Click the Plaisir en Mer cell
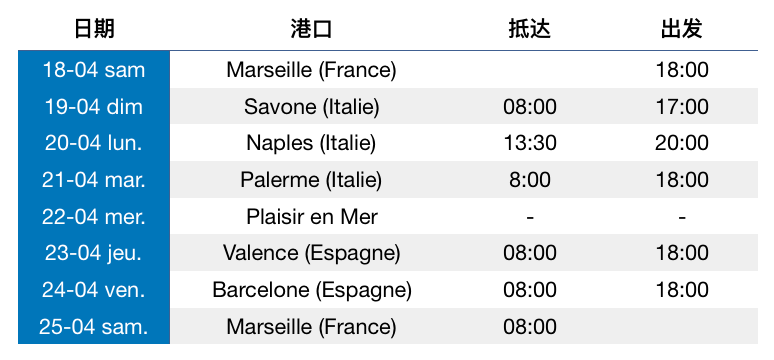The height and width of the screenshot is (360, 774). (312, 216)
